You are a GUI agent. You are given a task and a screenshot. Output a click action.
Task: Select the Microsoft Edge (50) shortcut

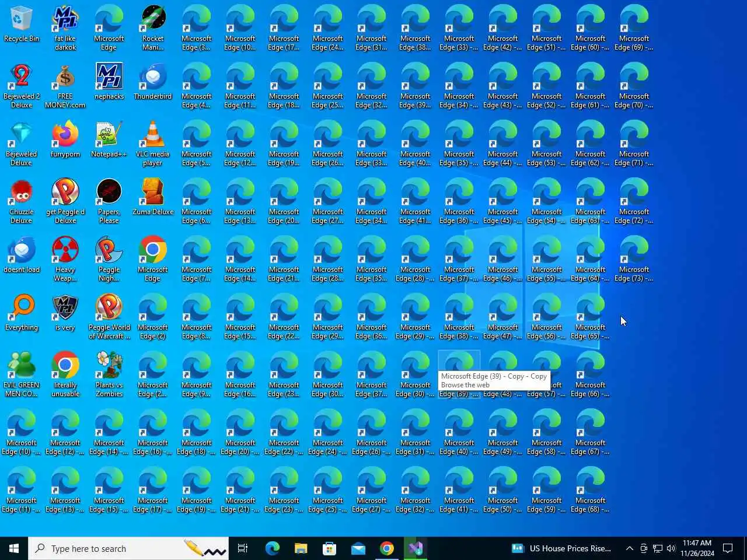coord(502,490)
